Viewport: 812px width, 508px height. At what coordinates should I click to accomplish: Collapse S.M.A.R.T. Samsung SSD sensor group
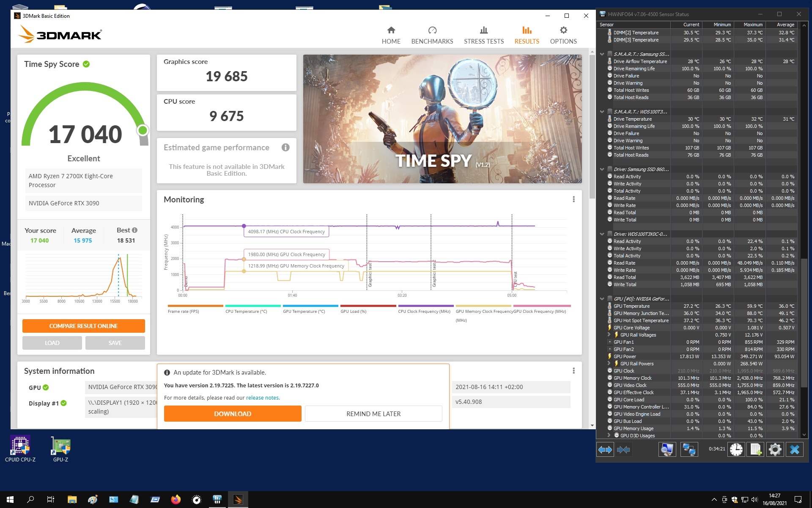tap(602, 54)
